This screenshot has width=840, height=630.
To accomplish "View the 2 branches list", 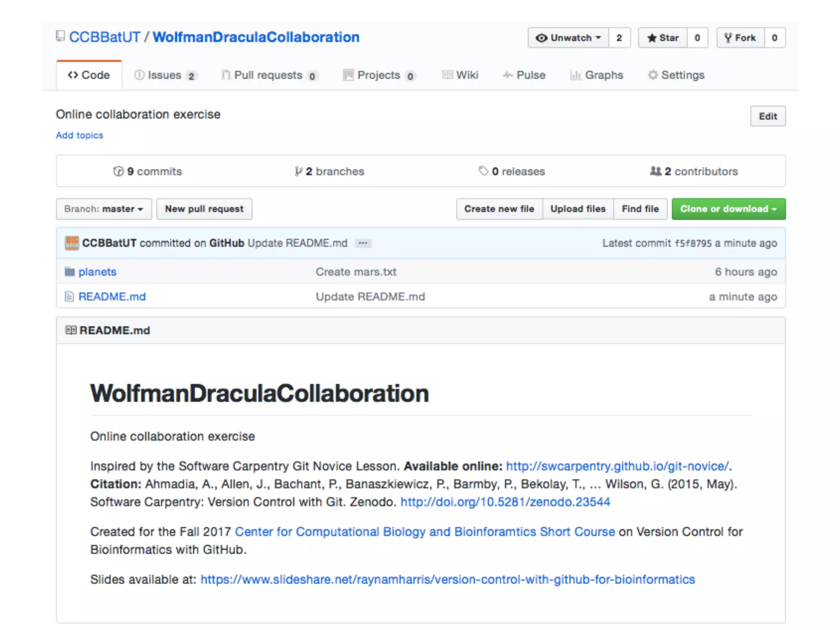I will point(329,171).
